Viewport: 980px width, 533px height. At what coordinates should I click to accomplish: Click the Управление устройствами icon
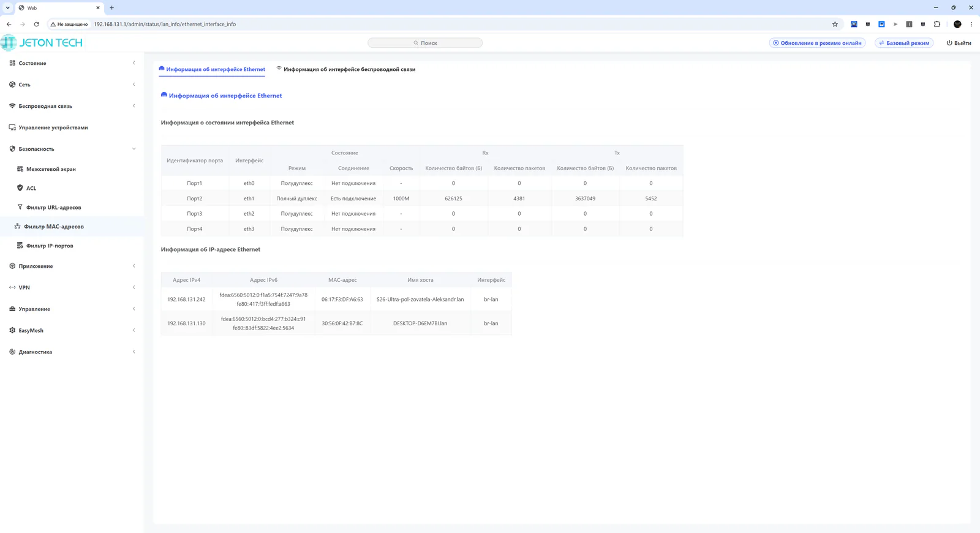click(12, 127)
